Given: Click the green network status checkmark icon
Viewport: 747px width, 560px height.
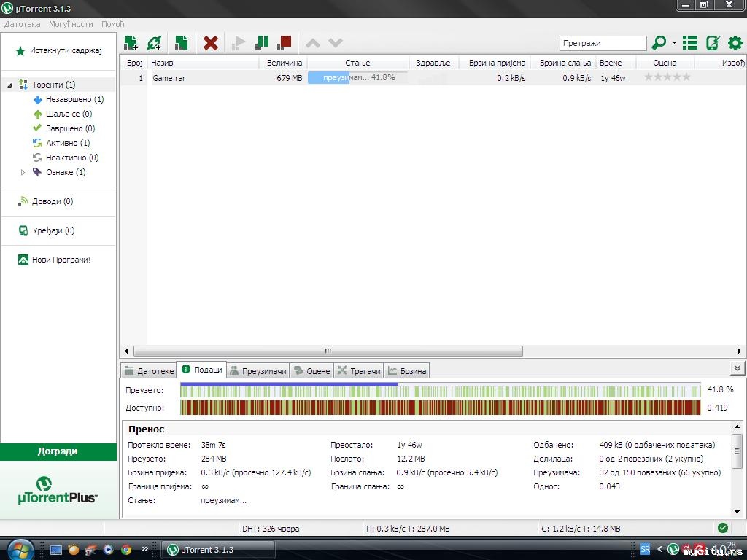Looking at the screenshot, I should tap(722, 528).
